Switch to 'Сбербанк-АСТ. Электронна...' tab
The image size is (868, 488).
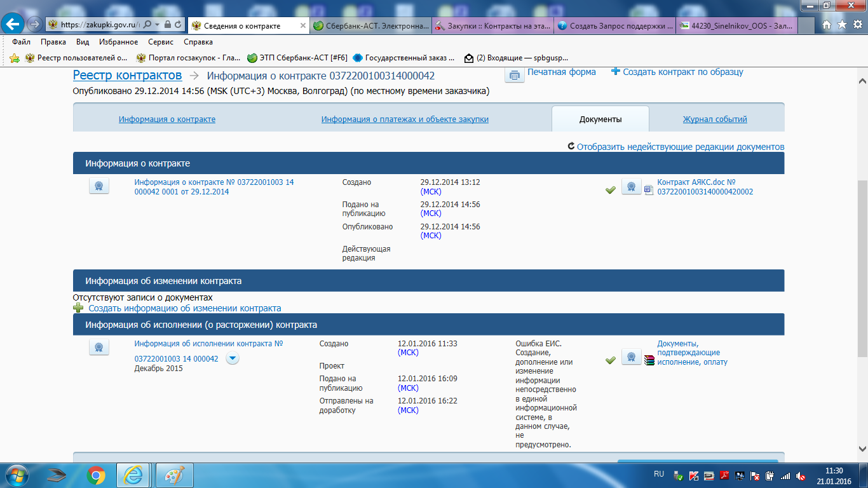click(x=370, y=25)
